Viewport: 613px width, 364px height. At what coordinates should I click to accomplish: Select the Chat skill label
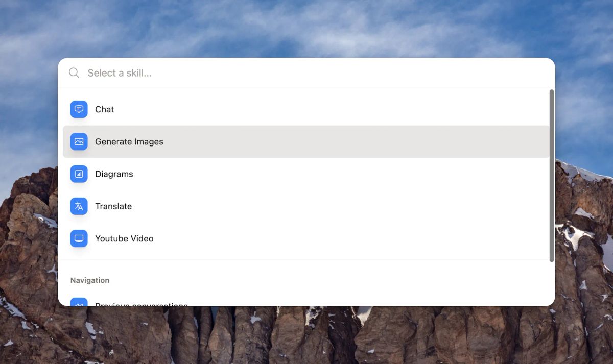[105, 109]
